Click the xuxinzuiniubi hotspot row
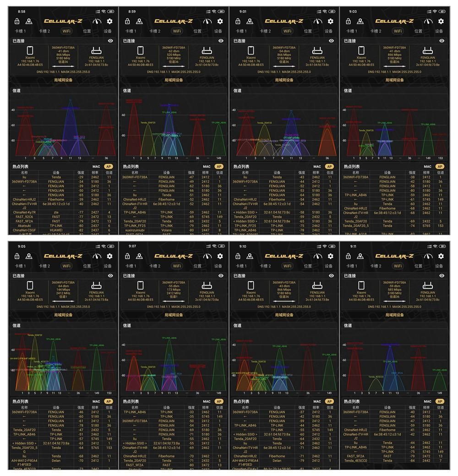 (x=174, y=230)
